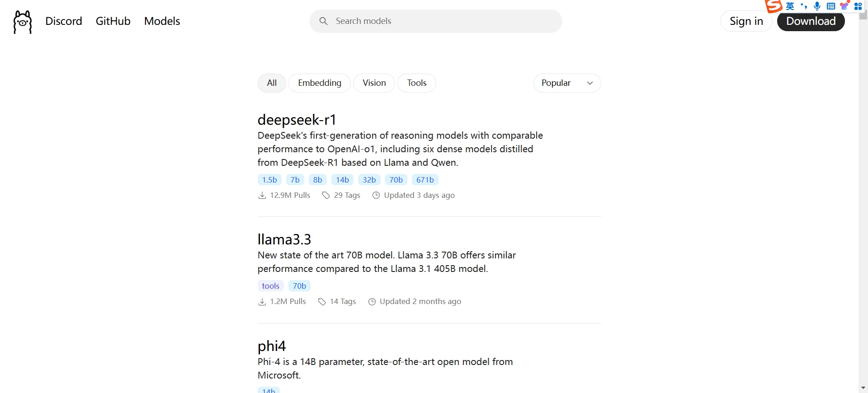The image size is (868, 393).
Task: Click the Ollama llama logo
Action: tap(23, 22)
